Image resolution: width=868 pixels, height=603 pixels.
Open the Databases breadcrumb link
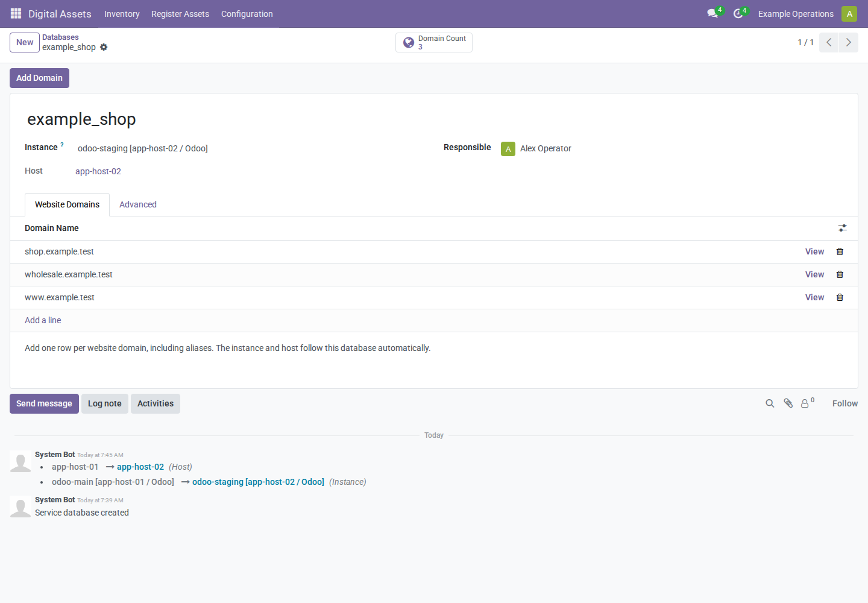60,37
